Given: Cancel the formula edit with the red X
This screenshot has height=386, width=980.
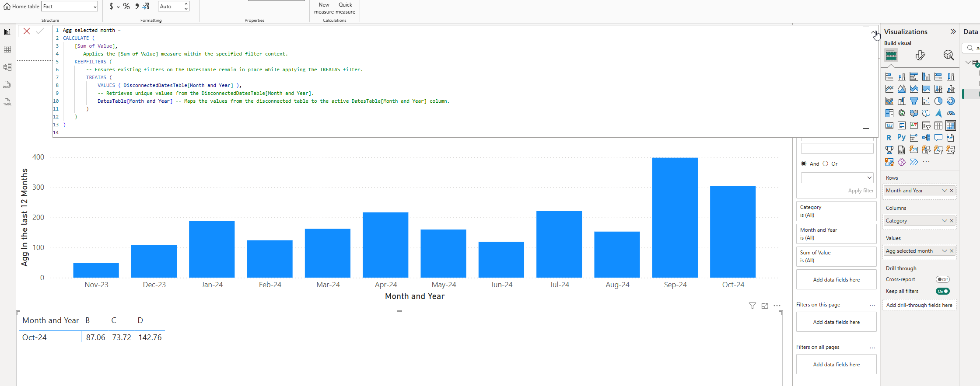Looking at the screenshot, I should click(27, 31).
